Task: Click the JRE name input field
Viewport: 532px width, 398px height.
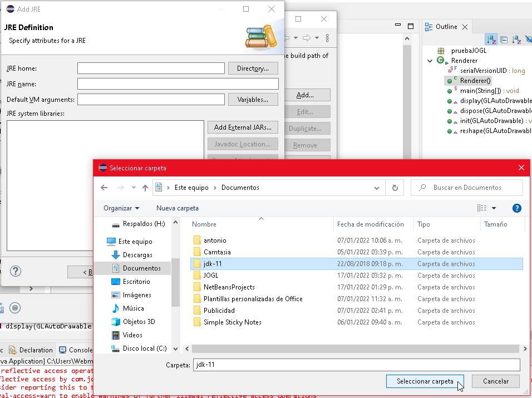Action: point(178,84)
